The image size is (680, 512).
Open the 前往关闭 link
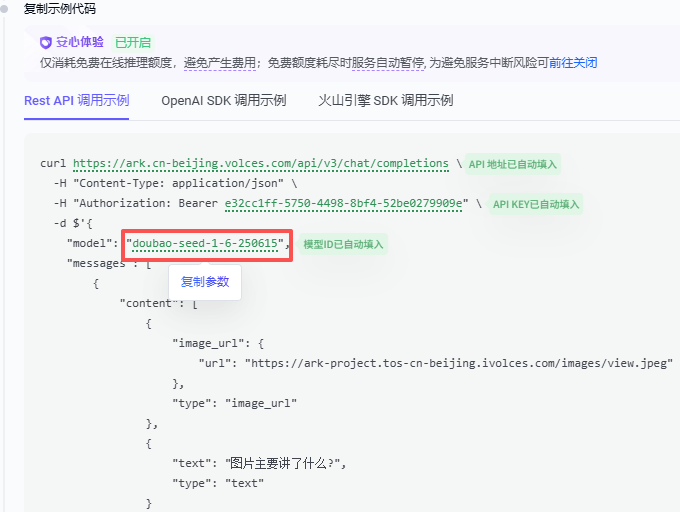[x=573, y=63]
